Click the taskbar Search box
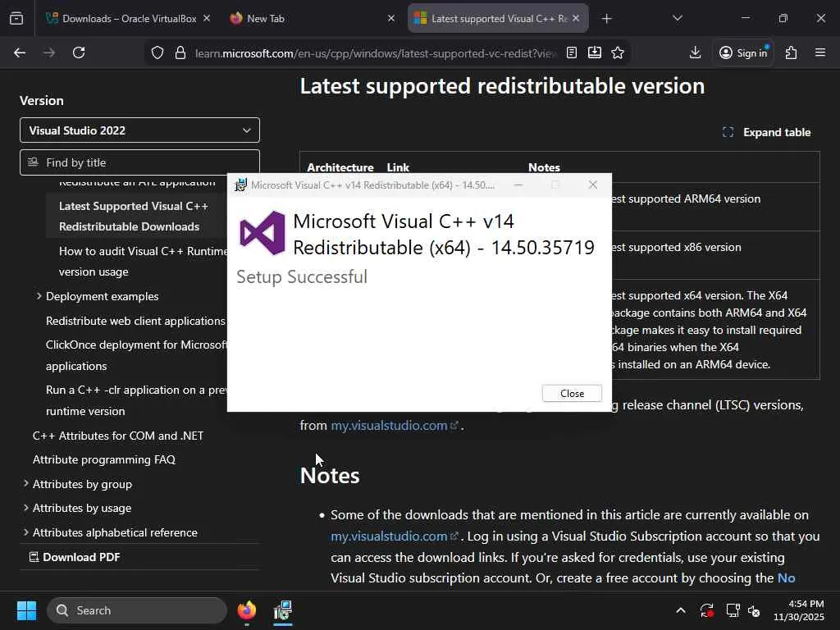Viewport: 840px width, 630px height. coord(137,610)
